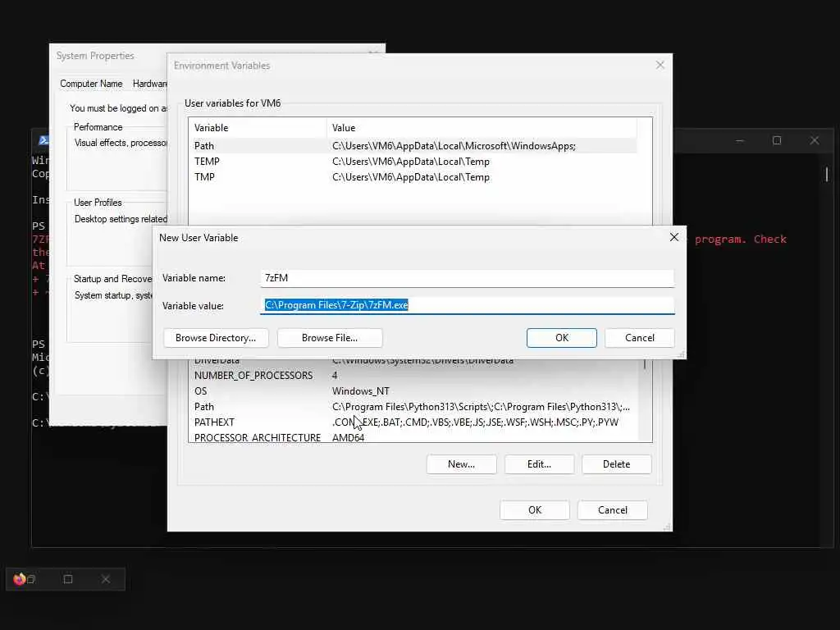
Task: Click the terminal window scrollbar
Action: (x=827, y=174)
